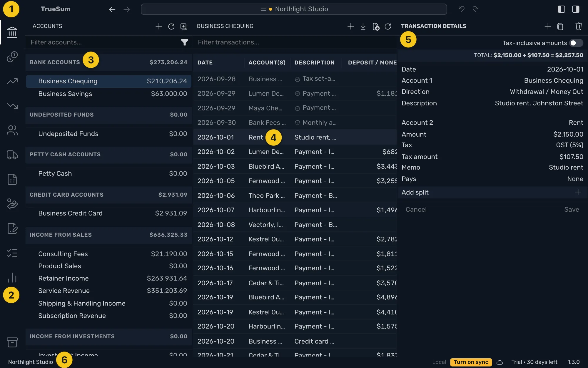588x368 pixels.
Task: Change the Account 2 Rent selection
Action: [576, 123]
